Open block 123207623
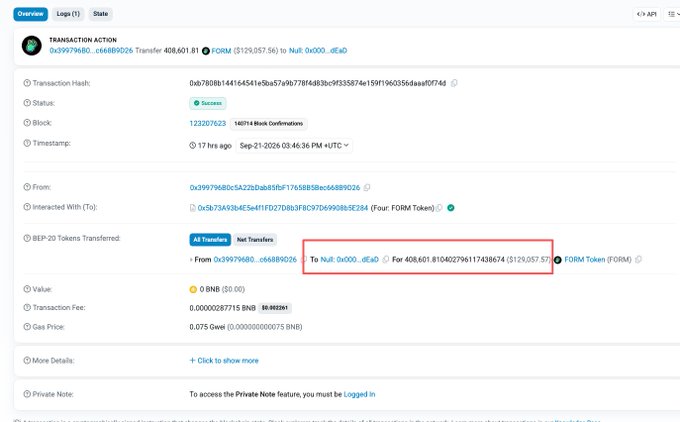Image resolution: width=680 pixels, height=422 pixels. pos(208,124)
